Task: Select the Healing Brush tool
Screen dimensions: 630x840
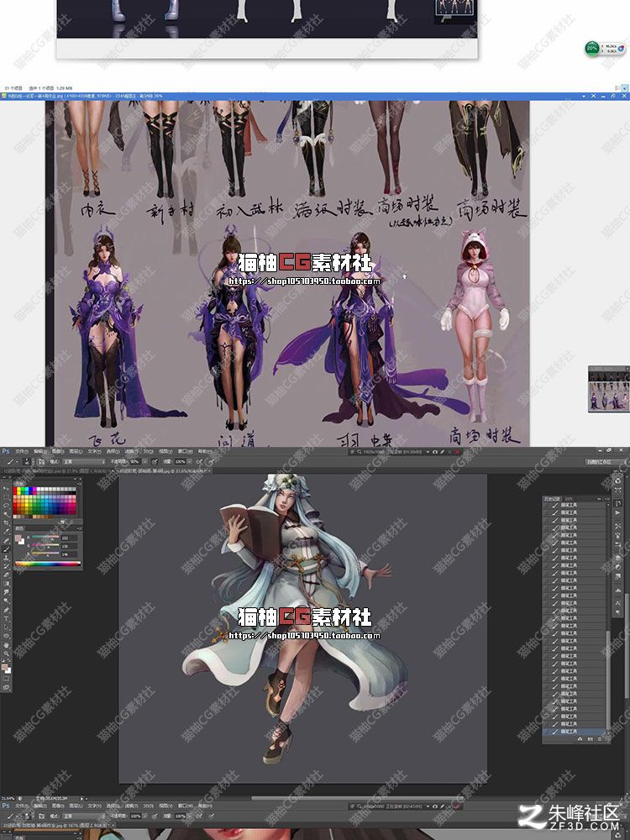Action: (x=6, y=540)
